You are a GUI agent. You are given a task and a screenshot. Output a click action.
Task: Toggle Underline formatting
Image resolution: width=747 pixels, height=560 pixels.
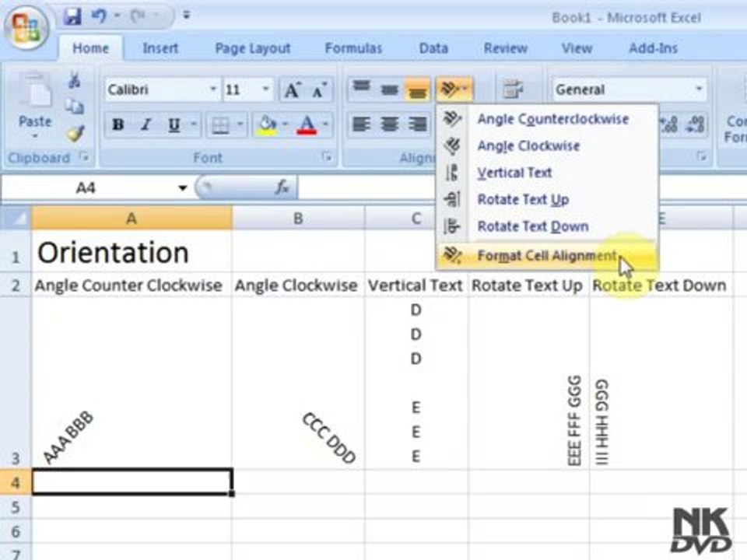click(x=174, y=124)
